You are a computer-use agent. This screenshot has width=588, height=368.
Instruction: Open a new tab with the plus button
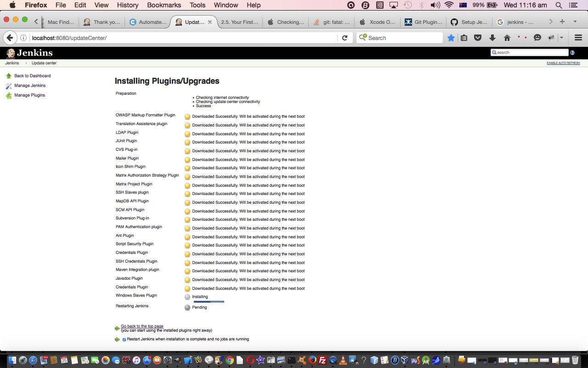562,22
